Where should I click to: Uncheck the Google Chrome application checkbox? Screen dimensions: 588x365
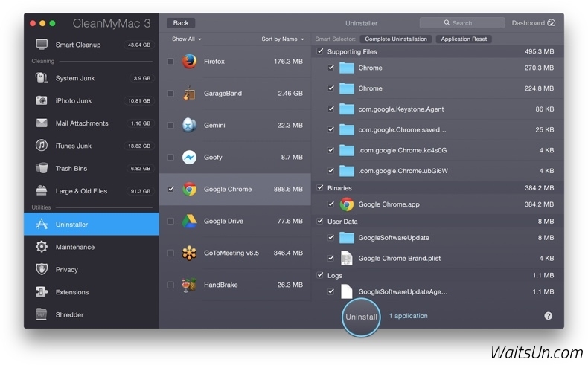pos(170,189)
